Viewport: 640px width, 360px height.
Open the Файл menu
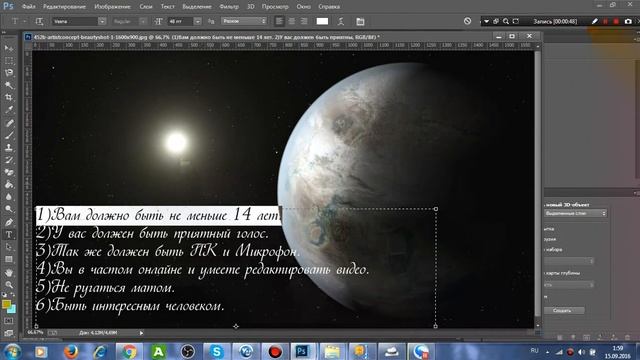[x=28, y=7]
